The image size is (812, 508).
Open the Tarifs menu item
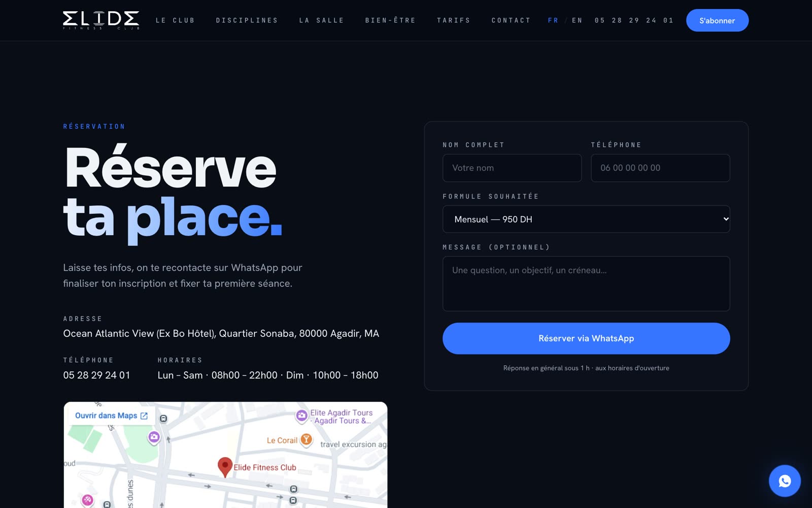pos(454,20)
